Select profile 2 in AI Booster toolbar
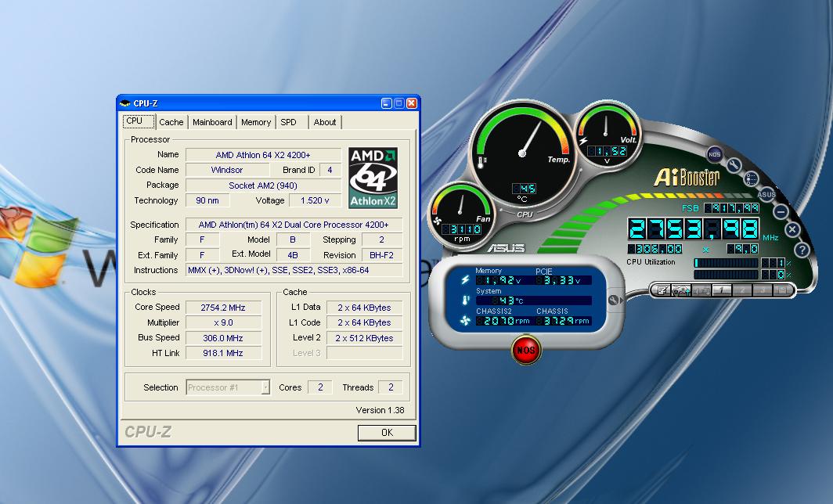 pyautogui.click(x=741, y=290)
